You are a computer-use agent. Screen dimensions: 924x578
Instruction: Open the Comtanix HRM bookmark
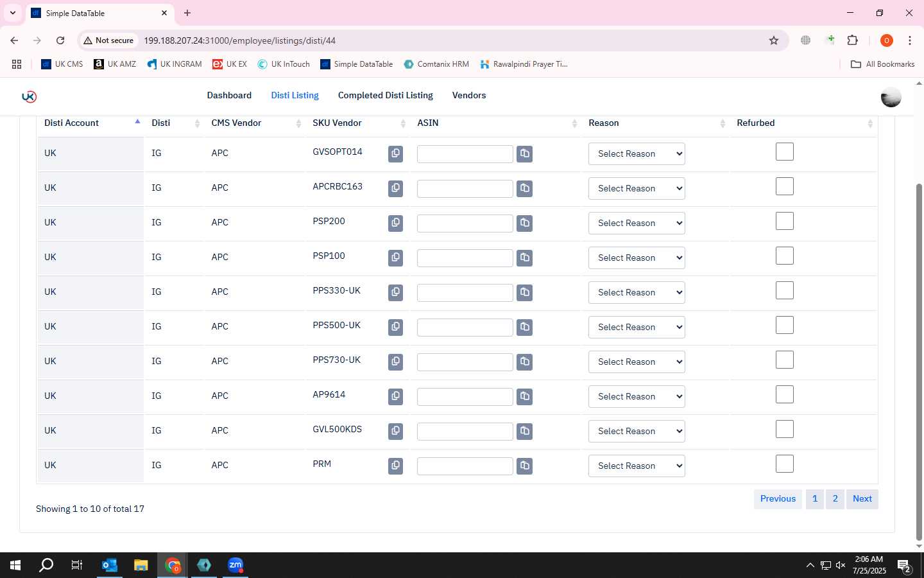436,64
